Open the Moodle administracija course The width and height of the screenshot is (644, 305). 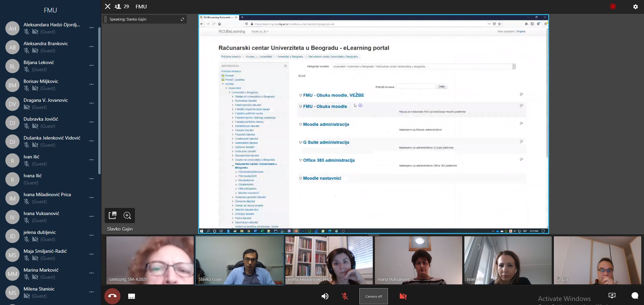pos(326,124)
